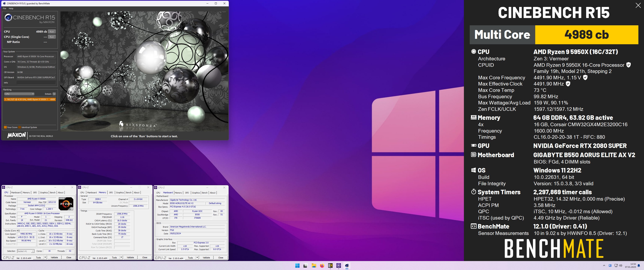This screenshot has width=644, height=270.
Task: Open the notification bell
Action: point(639,265)
